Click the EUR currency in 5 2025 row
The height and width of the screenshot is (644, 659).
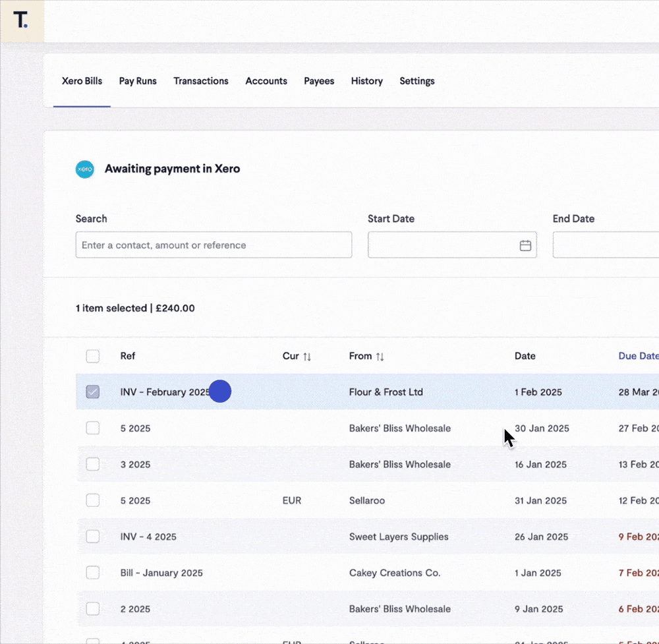pos(292,500)
